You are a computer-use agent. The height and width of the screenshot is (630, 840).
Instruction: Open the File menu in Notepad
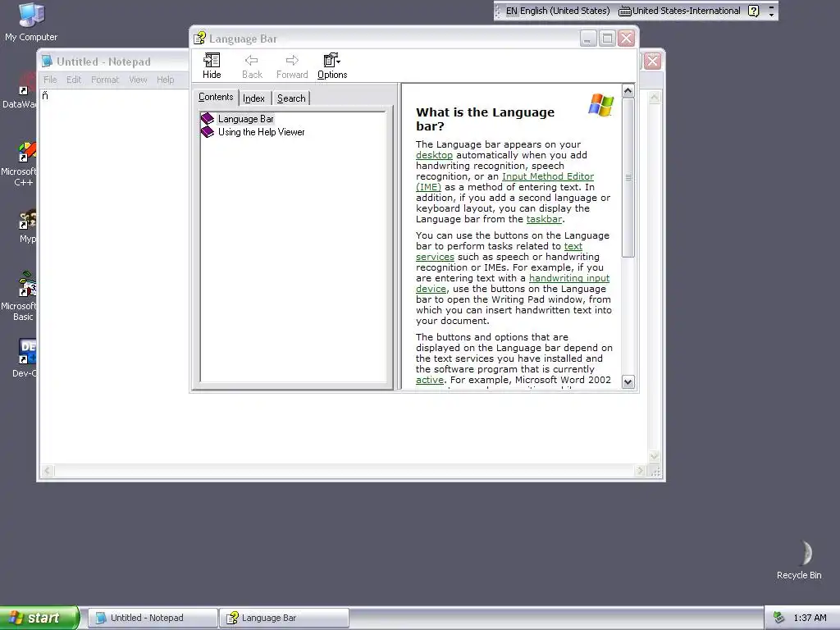tap(50, 80)
